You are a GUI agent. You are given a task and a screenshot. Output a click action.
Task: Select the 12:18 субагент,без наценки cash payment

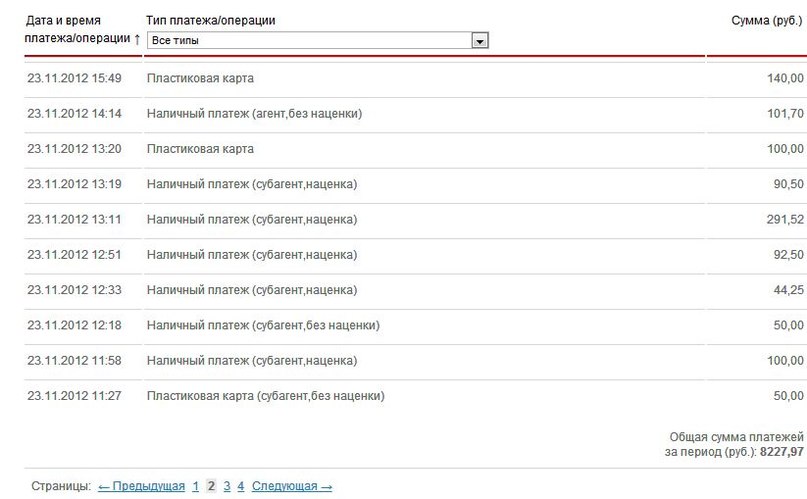pos(415,326)
